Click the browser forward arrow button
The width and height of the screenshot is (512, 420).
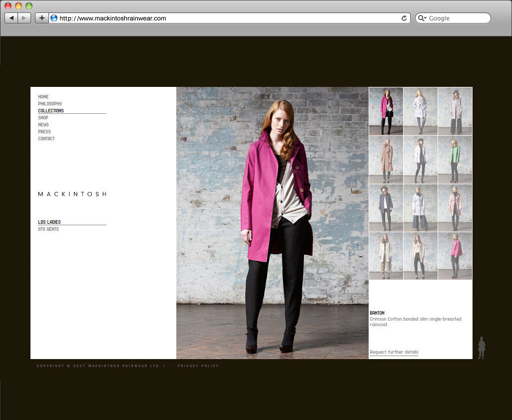tap(24, 18)
